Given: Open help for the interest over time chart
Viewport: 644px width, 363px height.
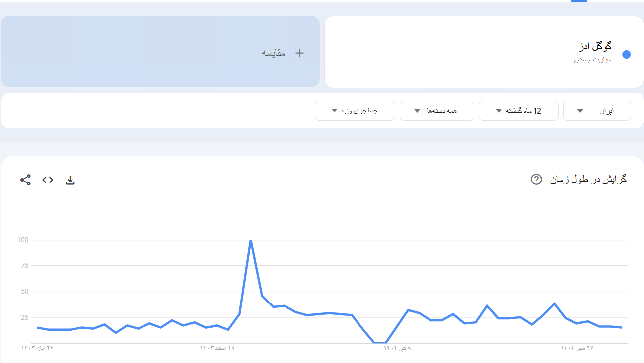Looking at the screenshot, I should click(536, 180).
